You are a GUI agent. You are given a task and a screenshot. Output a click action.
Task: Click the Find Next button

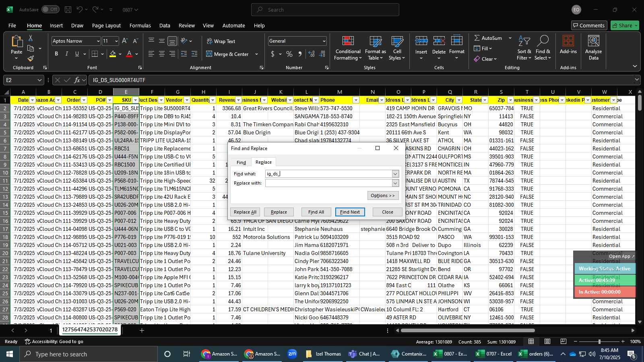(x=350, y=212)
